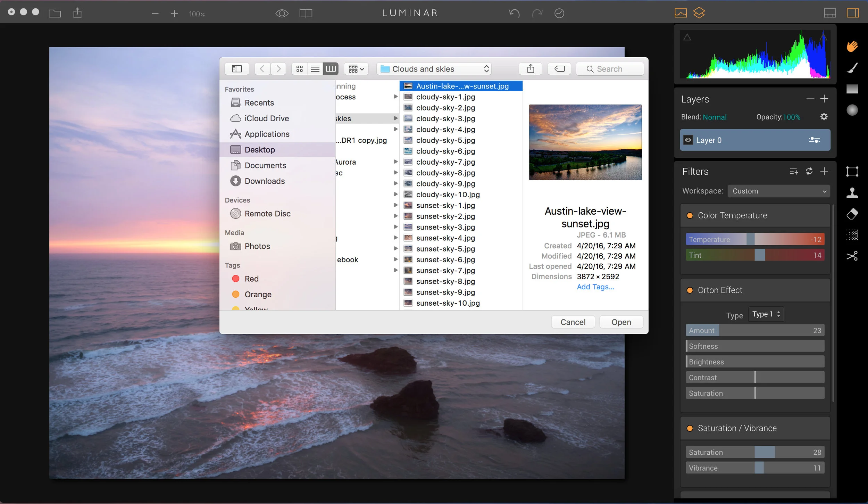The height and width of the screenshot is (504, 868).
Task: Open the history clock icon
Action: point(559,13)
